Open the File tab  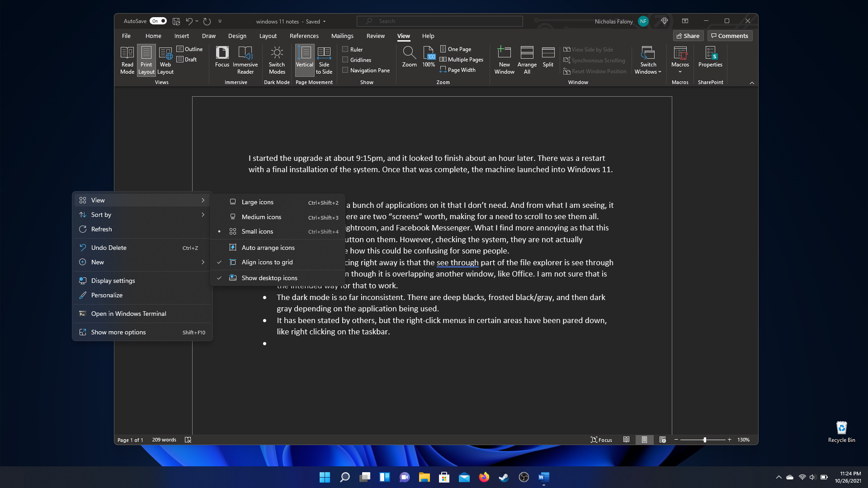click(126, 36)
